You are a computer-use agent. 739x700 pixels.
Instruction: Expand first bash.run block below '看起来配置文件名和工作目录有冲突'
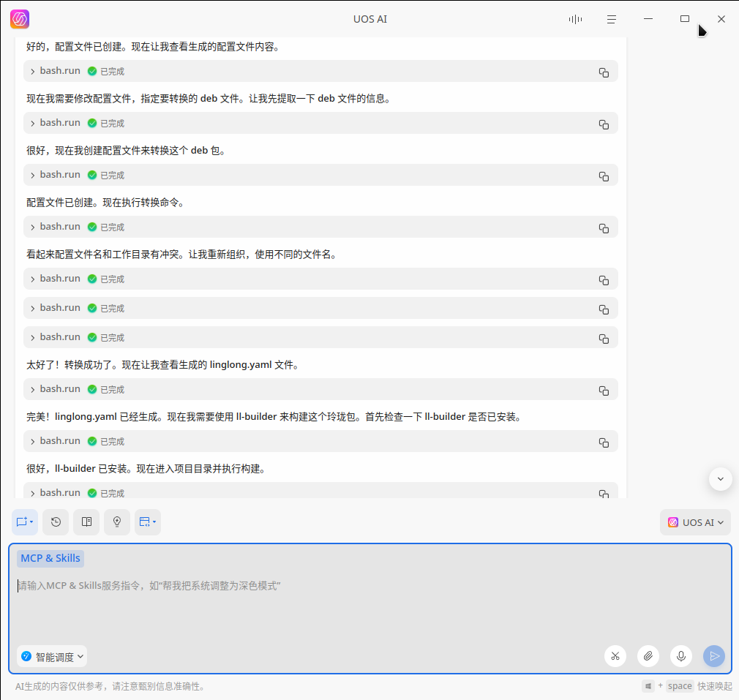(x=32, y=279)
